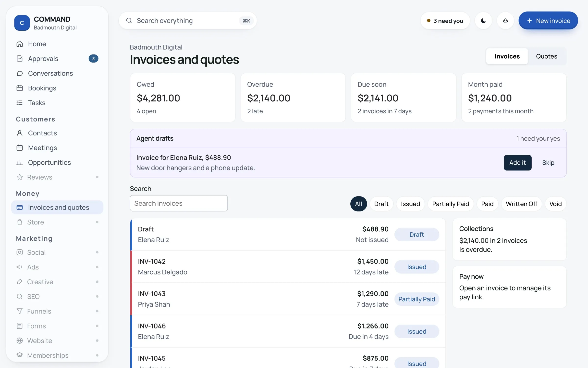Open Forms sidebar item
This screenshot has height=368, width=588.
57,326
